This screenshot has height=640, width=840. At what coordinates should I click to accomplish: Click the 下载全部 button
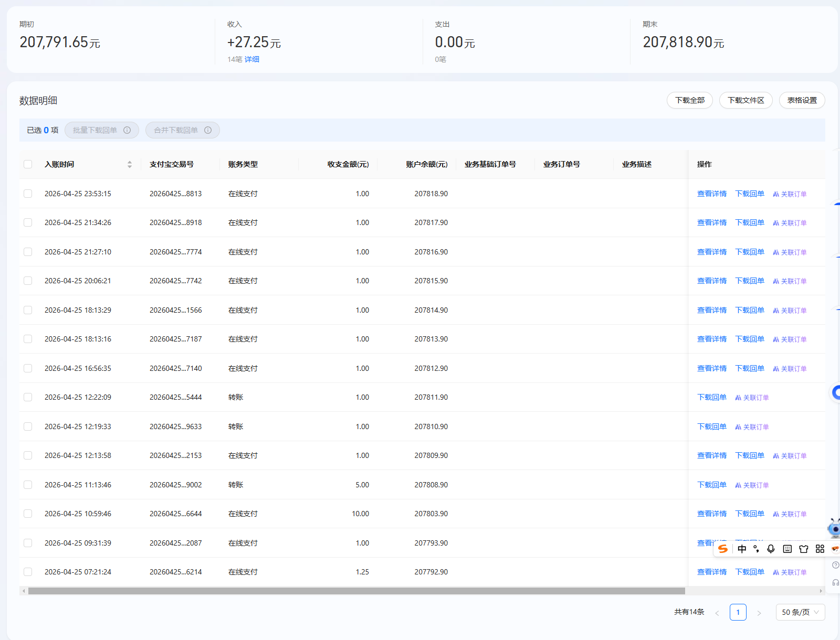click(689, 100)
